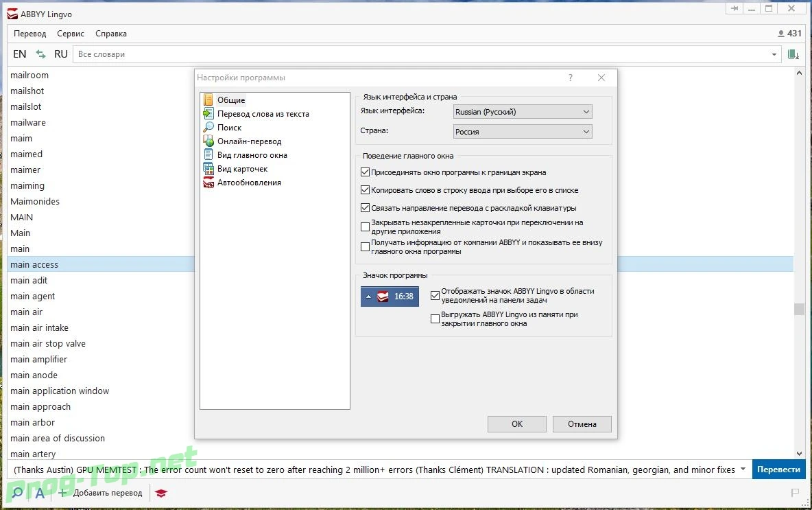Open the EN source language selector

20,54
